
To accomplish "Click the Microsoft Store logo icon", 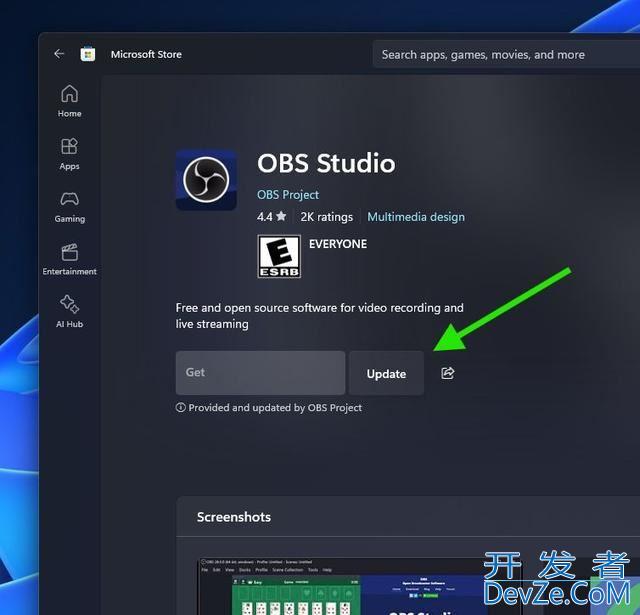I will point(88,54).
